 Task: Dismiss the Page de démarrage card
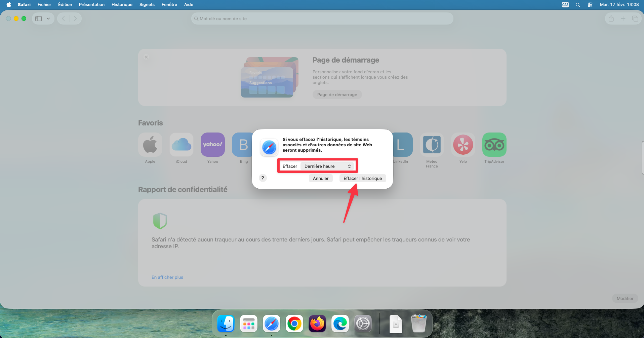pyautogui.click(x=146, y=57)
